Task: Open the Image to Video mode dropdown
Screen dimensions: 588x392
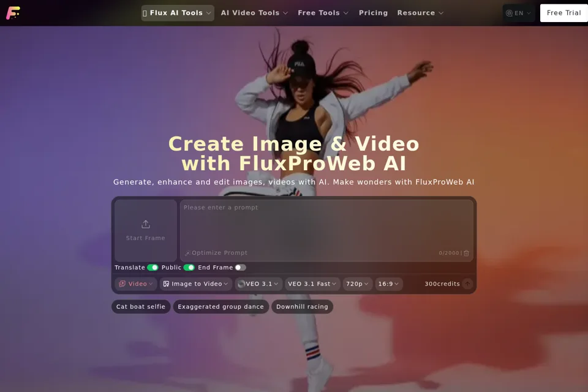Action: [x=196, y=284]
